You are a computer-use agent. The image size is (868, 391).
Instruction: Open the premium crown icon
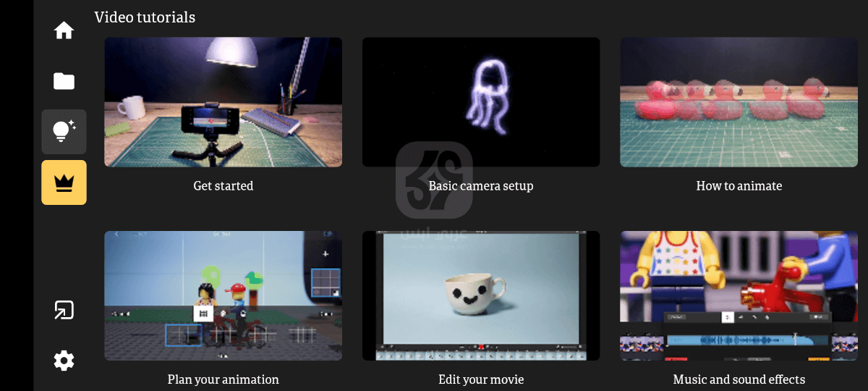click(64, 182)
